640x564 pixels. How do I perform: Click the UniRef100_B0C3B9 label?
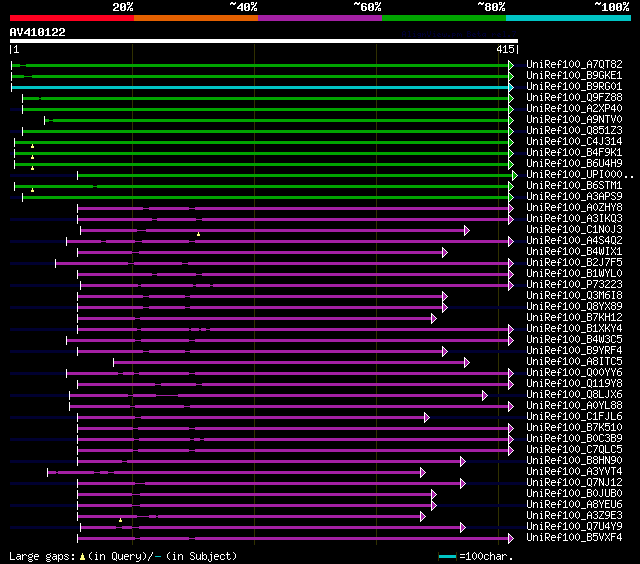(x=574, y=439)
